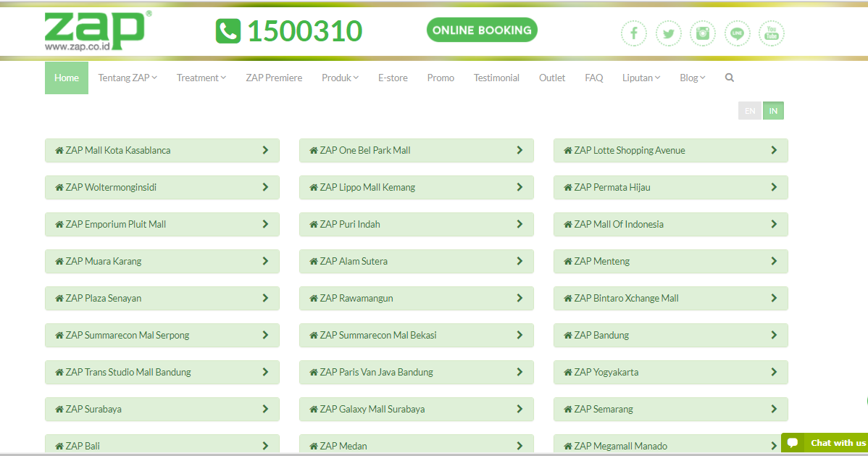Open ZAP Semarang outlet
The width and height of the screenshot is (868, 456).
tap(670, 409)
